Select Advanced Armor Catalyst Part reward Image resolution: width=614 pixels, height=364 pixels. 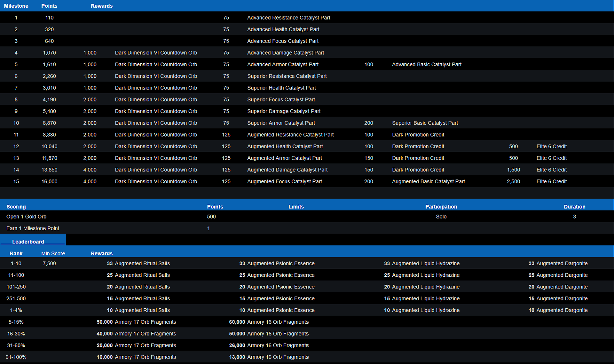click(283, 64)
